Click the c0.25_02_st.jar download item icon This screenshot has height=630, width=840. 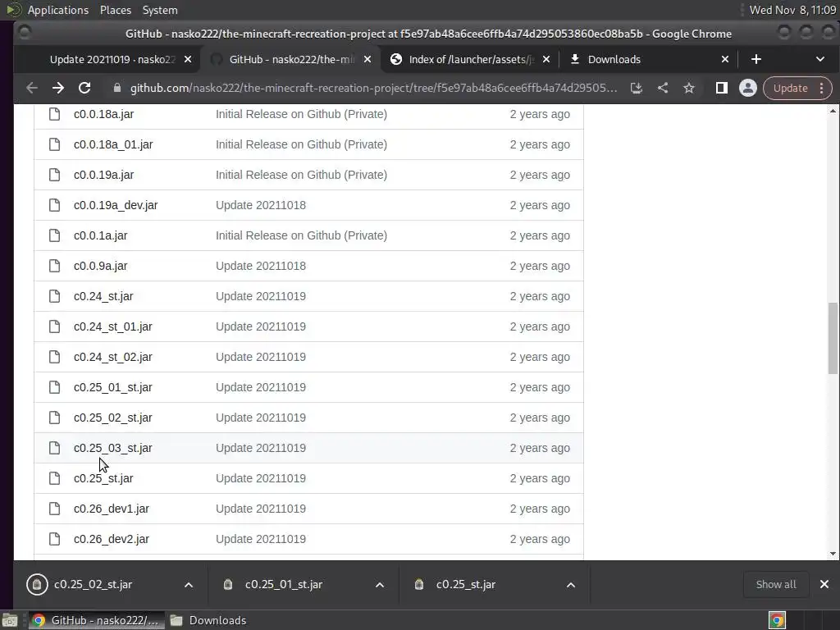pos(37,584)
